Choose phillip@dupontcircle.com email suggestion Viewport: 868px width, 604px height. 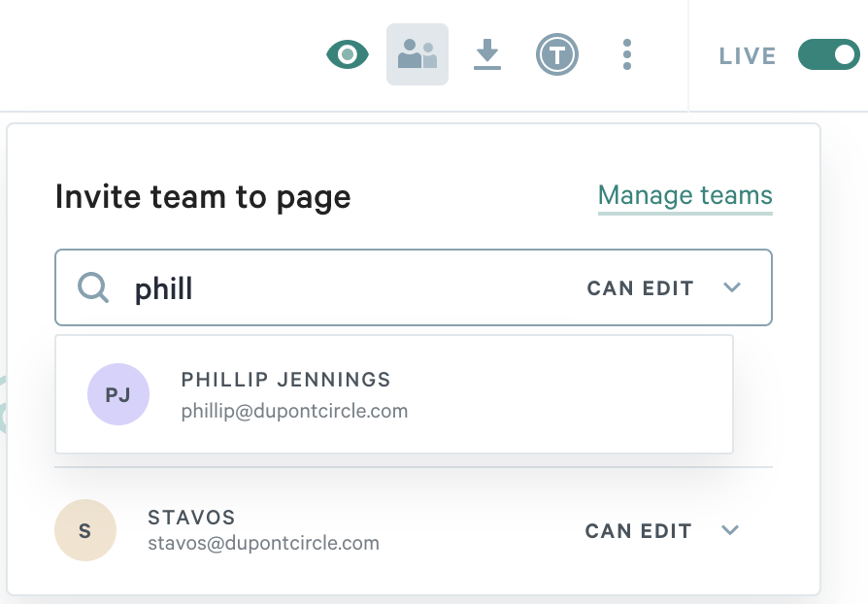pyautogui.click(x=294, y=412)
